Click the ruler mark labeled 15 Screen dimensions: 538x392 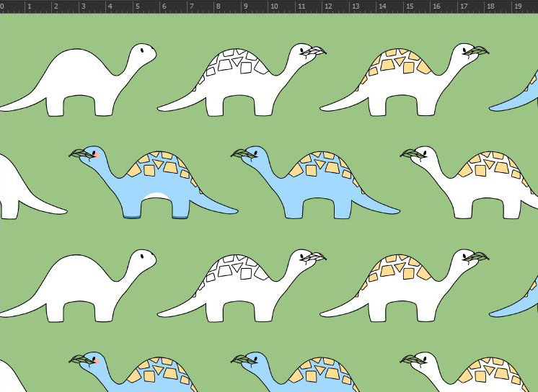pos(410,6)
